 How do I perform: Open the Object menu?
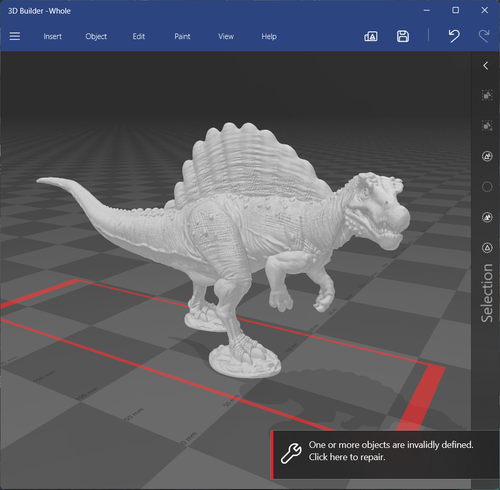(x=96, y=36)
